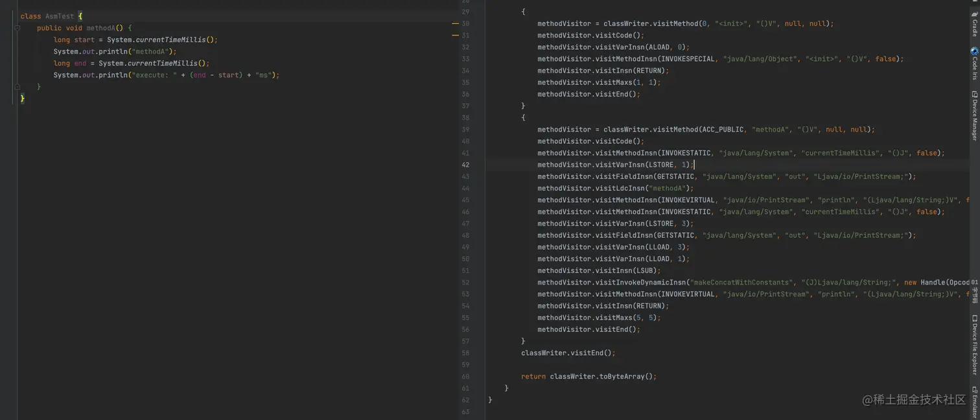Click visitVarInsn(LLOAD, 3) line
The height and width of the screenshot is (420, 980).
click(613, 247)
